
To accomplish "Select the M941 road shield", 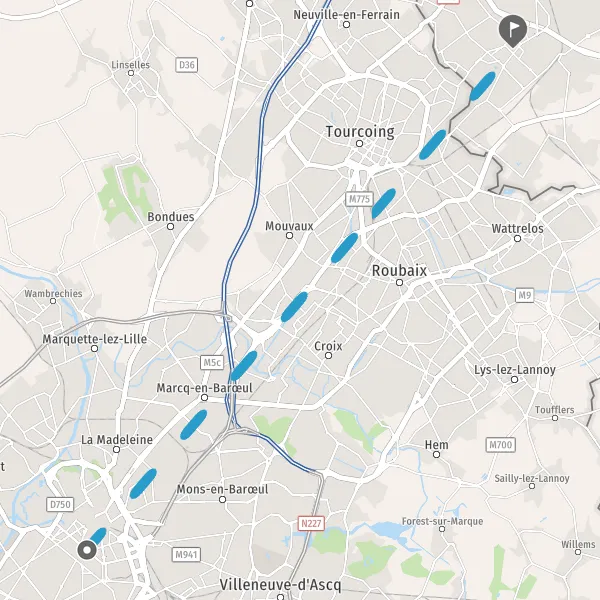I will click(186, 554).
